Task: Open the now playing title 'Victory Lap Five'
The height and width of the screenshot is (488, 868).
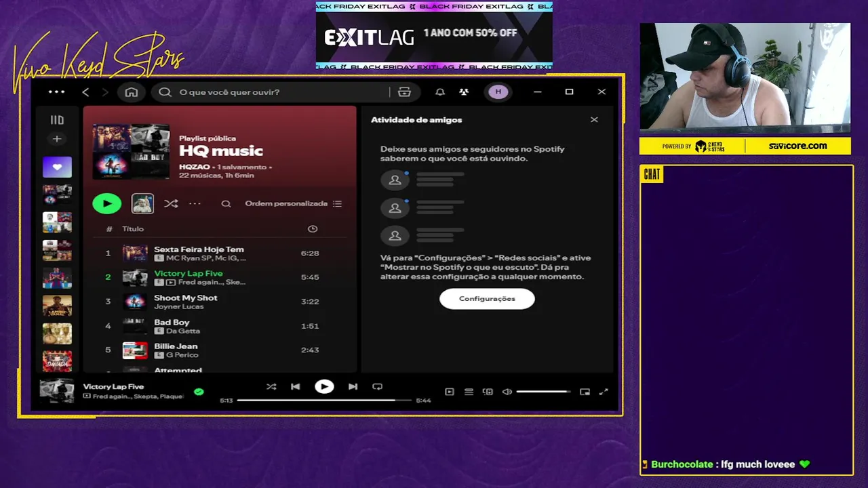Action: (x=113, y=387)
